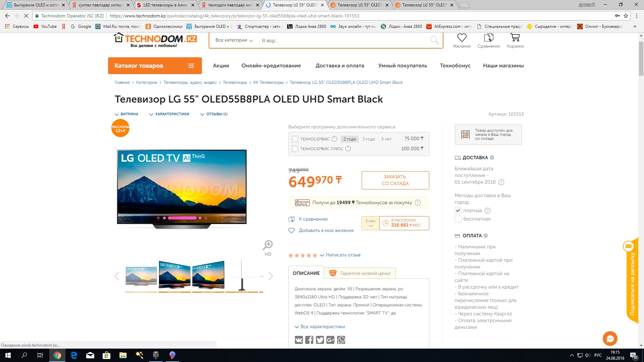644x362 pixels.
Task: Open the Акции menu item
Action: [221, 66]
